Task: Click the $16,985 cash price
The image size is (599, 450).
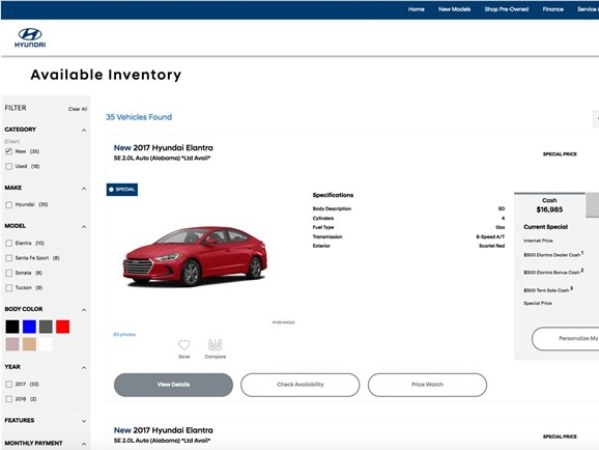Action: tap(549, 210)
